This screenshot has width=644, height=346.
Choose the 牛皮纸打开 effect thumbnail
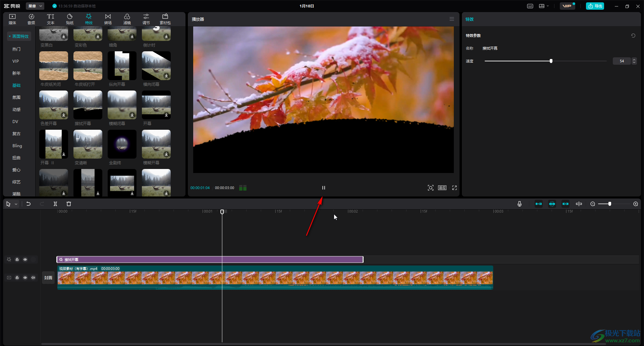88,66
